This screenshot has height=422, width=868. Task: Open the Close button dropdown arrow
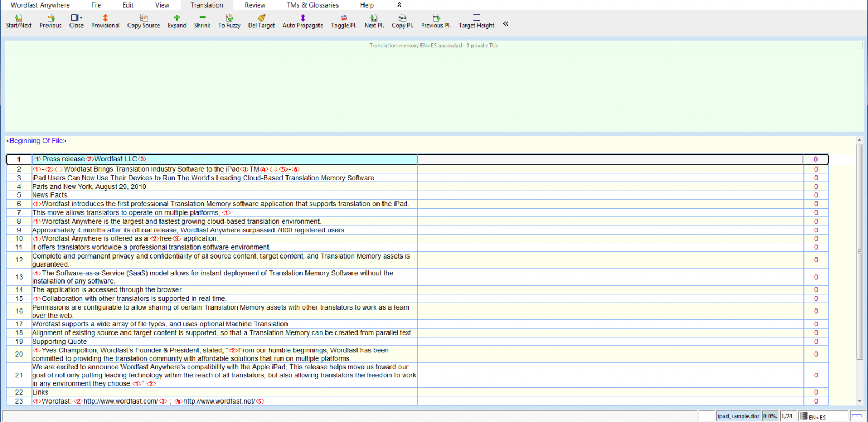click(81, 18)
